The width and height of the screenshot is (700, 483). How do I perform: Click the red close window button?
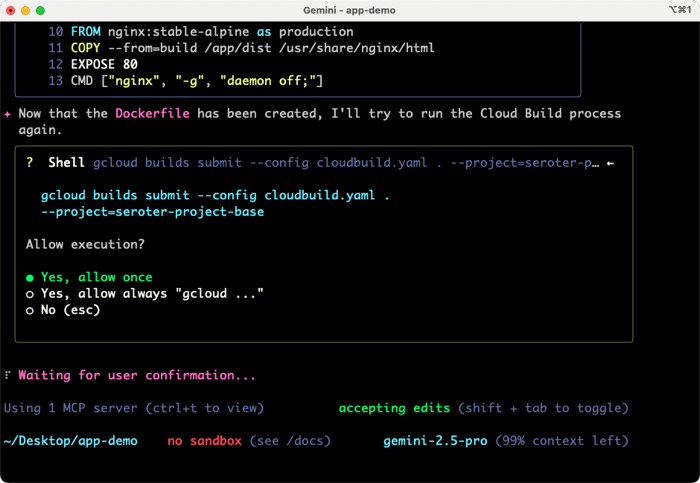point(13,10)
